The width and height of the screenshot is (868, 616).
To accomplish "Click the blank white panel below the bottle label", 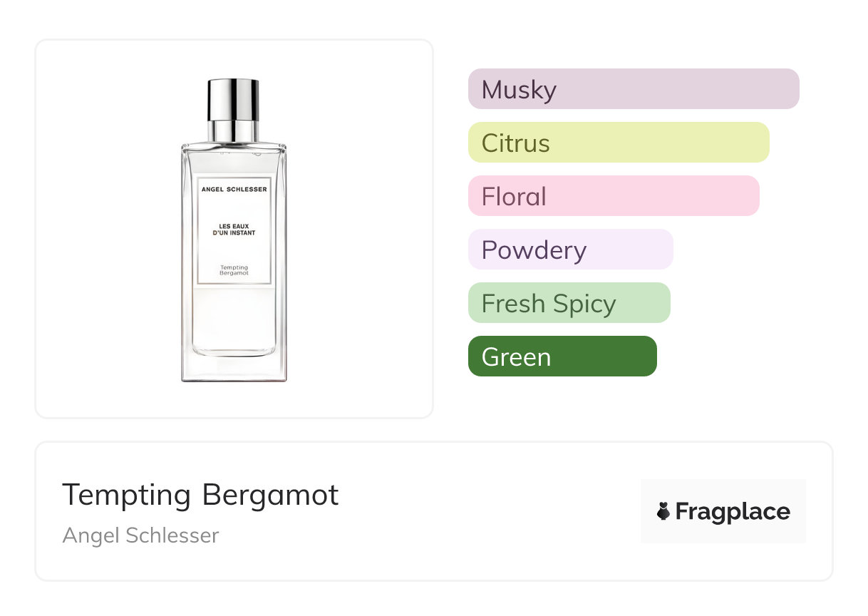I will (x=234, y=317).
